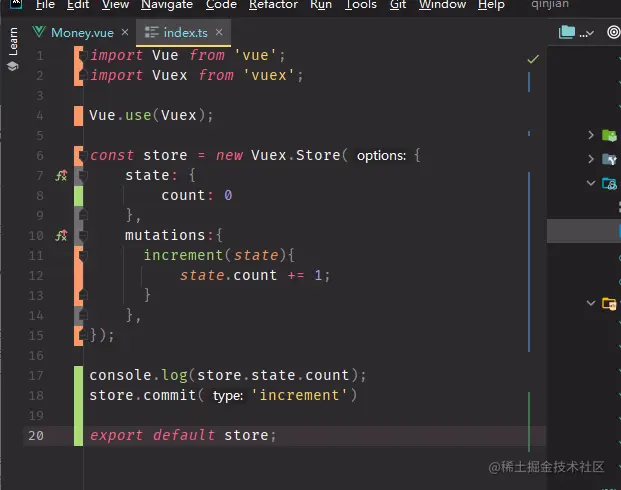Click 'count: 0' in state block

tap(197, 195)
